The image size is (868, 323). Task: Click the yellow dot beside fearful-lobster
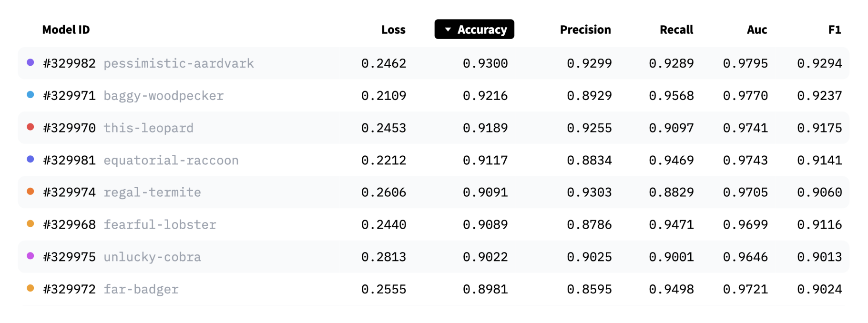[x=30, y=223]
